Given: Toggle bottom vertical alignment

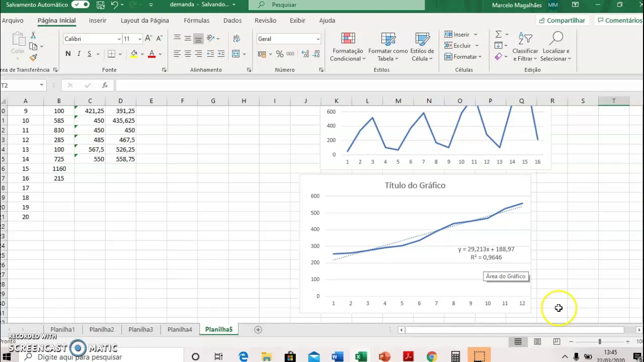Looking at the screenshot, I should (x=198, y=39).
